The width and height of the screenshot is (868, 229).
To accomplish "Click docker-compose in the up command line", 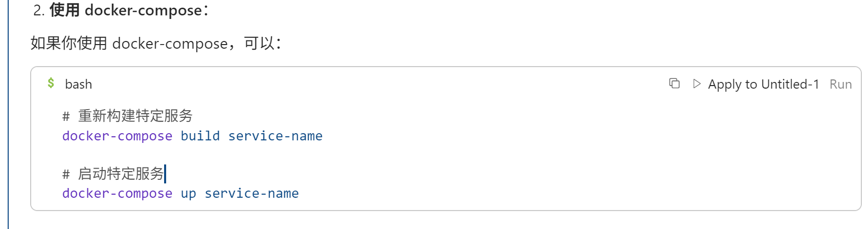I will [117, 193].
